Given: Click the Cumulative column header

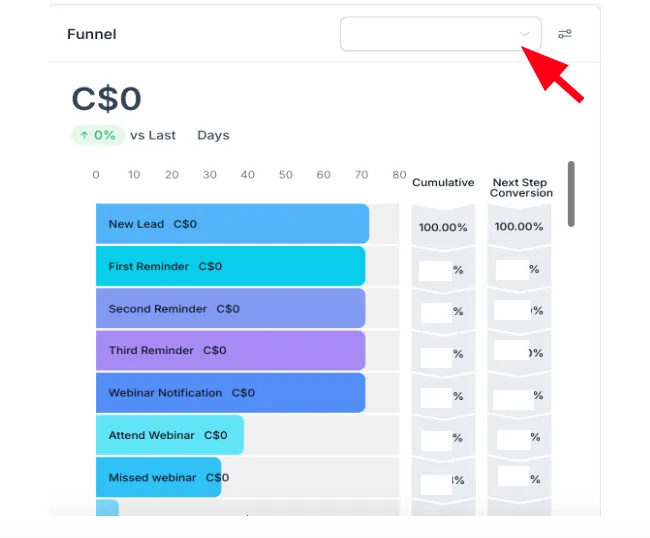Looking at the screenshot, I should (443, 182).
